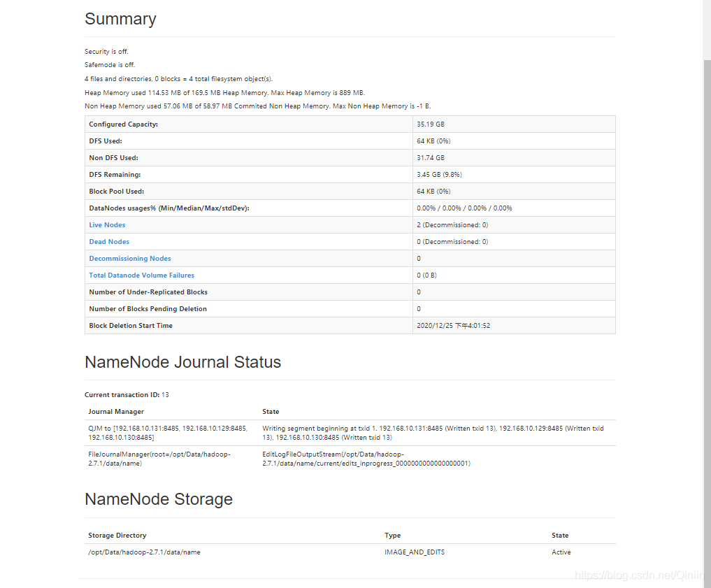Click the Heap Memory used line
This screenshot has width=711, height=588.
(x=225, y=93)
